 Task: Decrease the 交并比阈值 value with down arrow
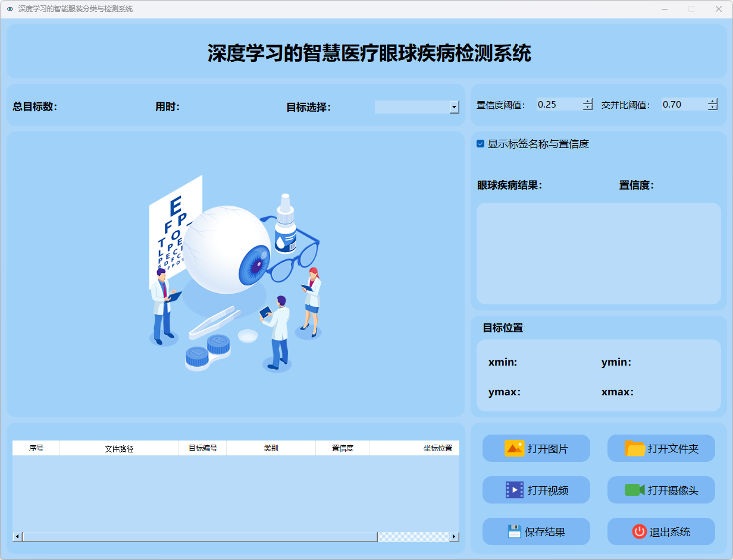pos(713,108)
